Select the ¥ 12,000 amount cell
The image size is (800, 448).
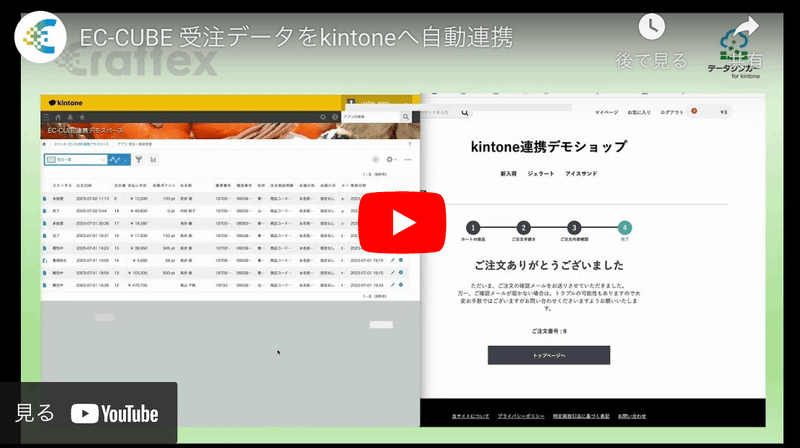[138, 198]
